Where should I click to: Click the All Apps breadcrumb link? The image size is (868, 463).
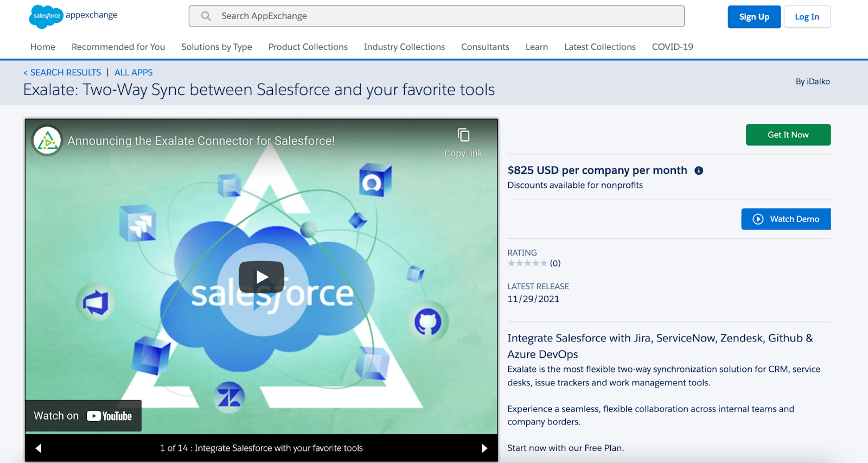tap(133, 73)
